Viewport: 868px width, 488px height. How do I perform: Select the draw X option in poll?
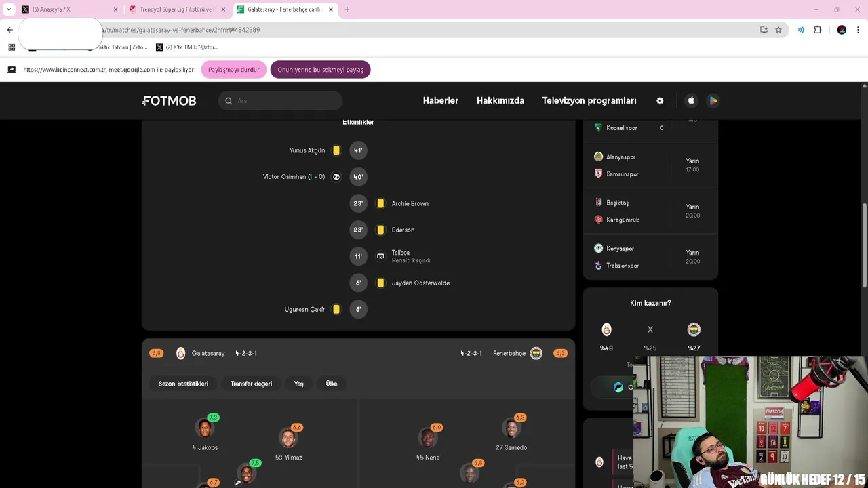(x=650, y=329)
